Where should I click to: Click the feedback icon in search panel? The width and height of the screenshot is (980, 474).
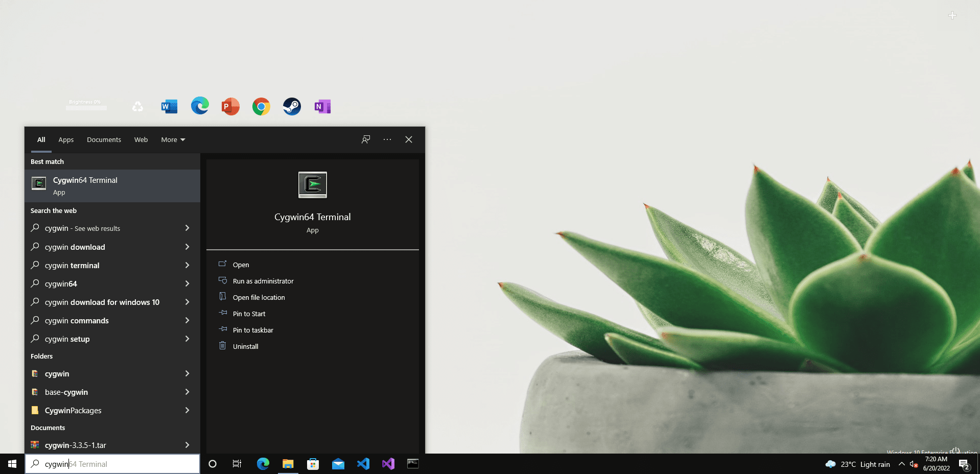(366, 139)
